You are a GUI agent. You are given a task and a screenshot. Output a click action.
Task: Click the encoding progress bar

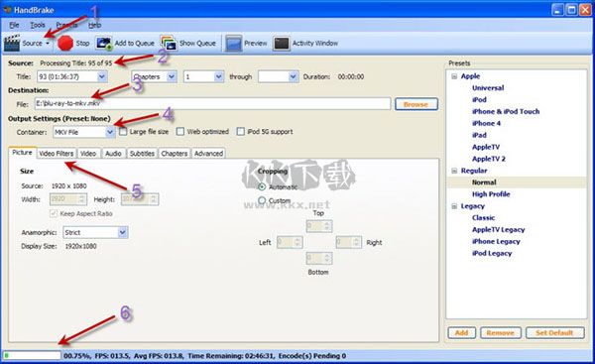(x=32, y=356)
